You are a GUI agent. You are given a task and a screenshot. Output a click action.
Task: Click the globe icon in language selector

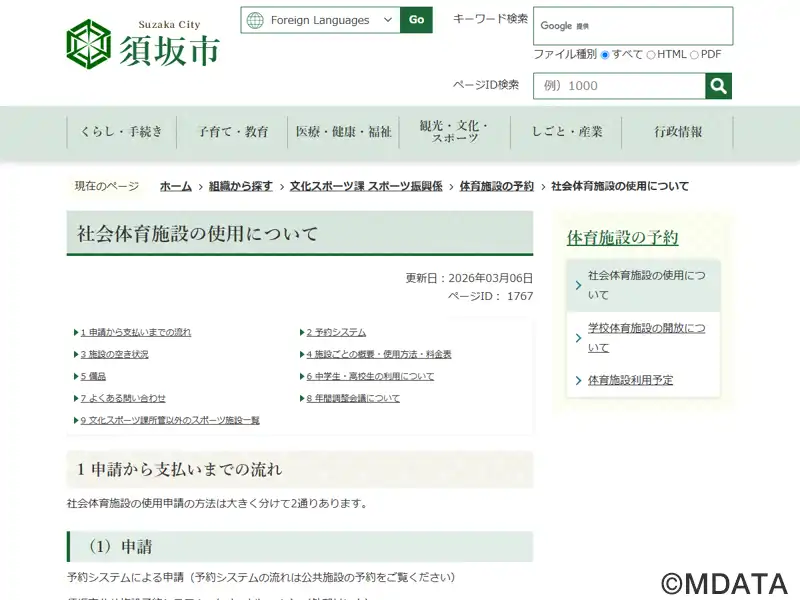click(x=255, y=20)
